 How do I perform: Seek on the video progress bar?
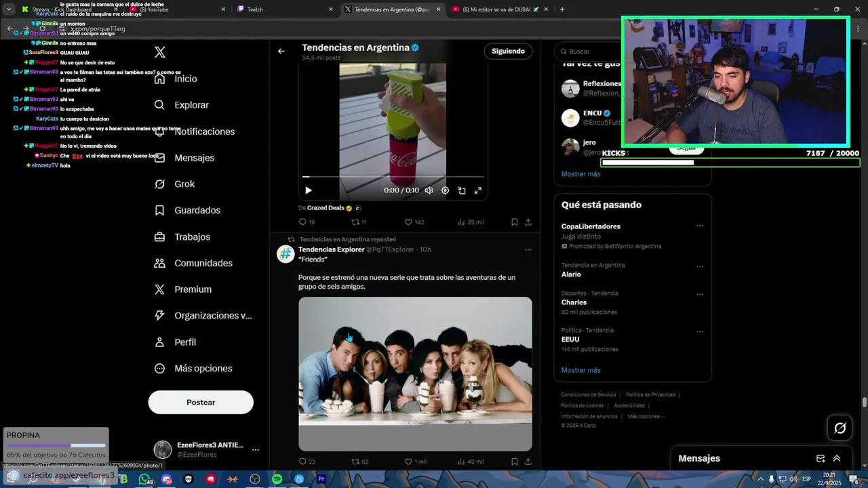[393, 177]
